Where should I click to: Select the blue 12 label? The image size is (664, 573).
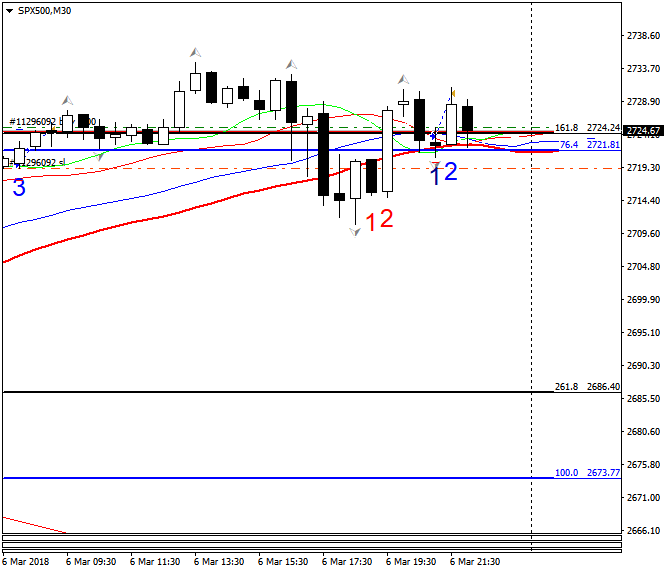(x=443, y=173)
